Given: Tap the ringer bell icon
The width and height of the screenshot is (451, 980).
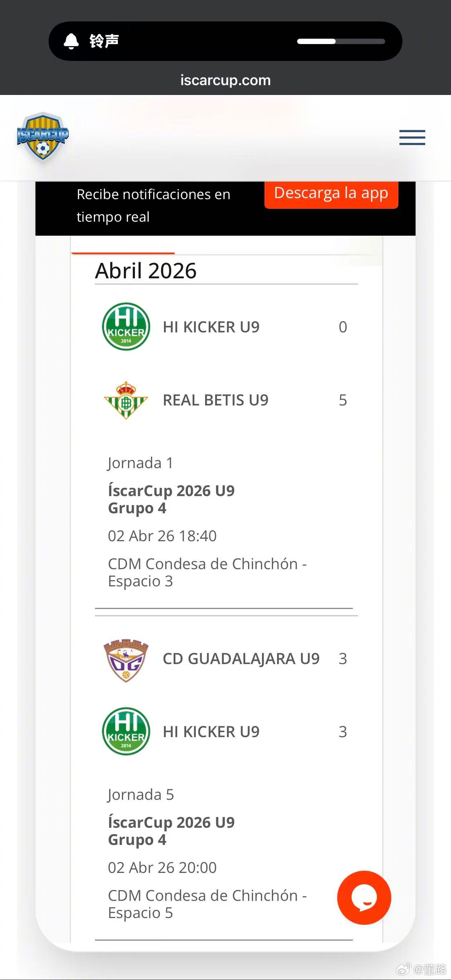Looking at the screenshot, I should (x=71, y=41).
